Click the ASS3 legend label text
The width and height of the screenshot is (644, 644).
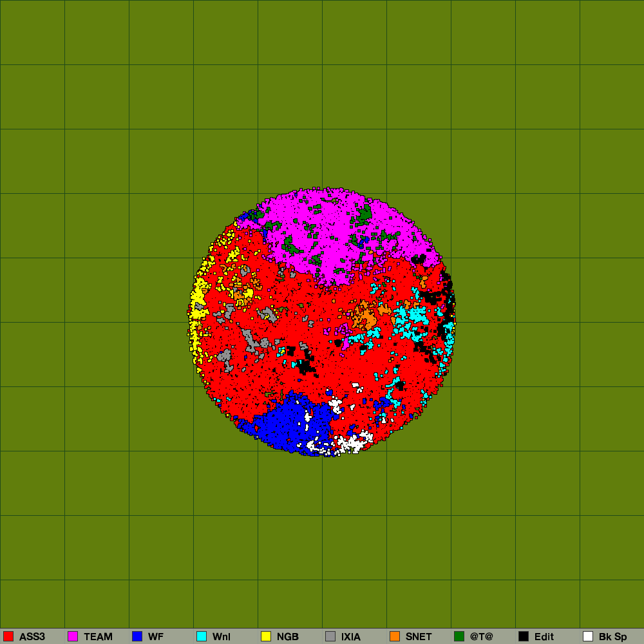click(32, 637)
